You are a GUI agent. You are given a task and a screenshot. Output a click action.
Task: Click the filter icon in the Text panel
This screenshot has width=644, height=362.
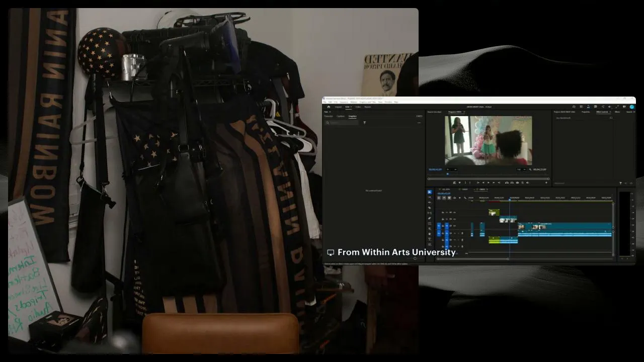(365, 122)
